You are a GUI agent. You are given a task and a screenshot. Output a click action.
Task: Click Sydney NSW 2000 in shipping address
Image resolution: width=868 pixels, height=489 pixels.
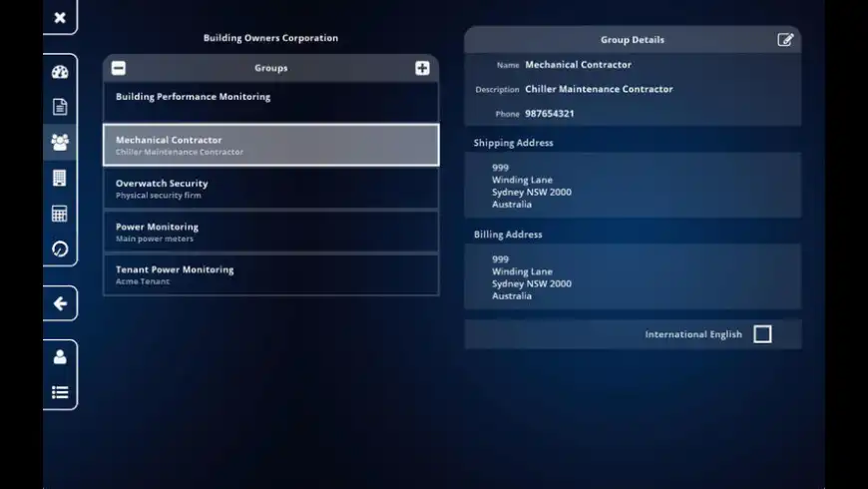coord(532,193)
